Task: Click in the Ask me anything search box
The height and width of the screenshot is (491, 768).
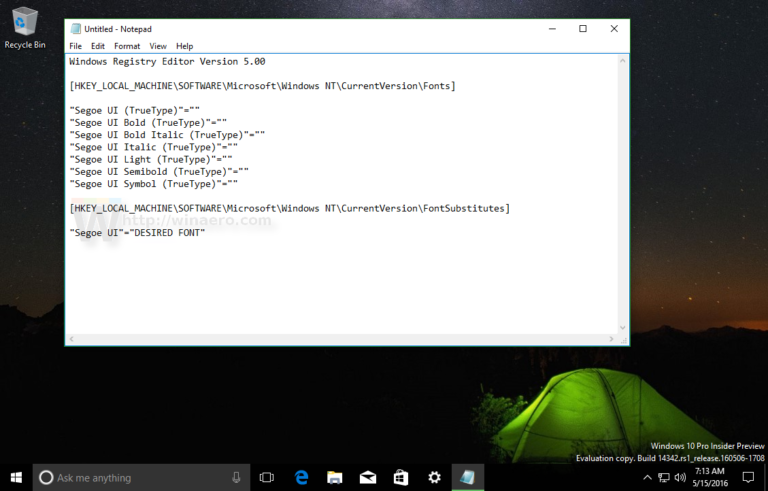Action: 142,477
